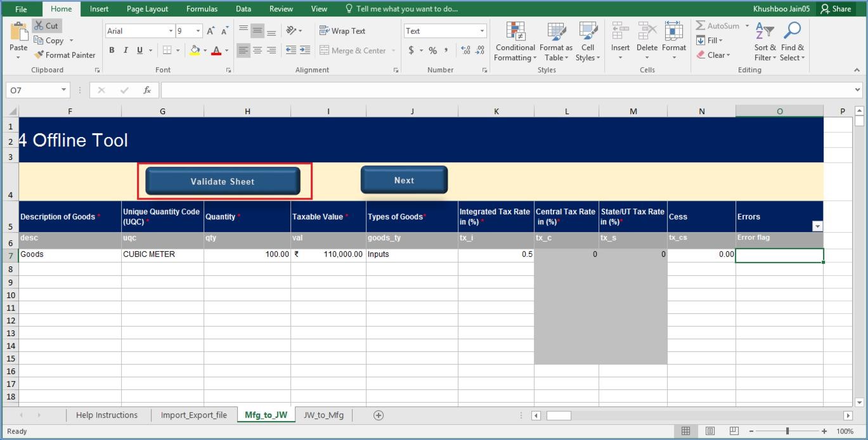Viewport: 868px width, 440px height.
Task: Click the Next button
Action: [404, 180]
